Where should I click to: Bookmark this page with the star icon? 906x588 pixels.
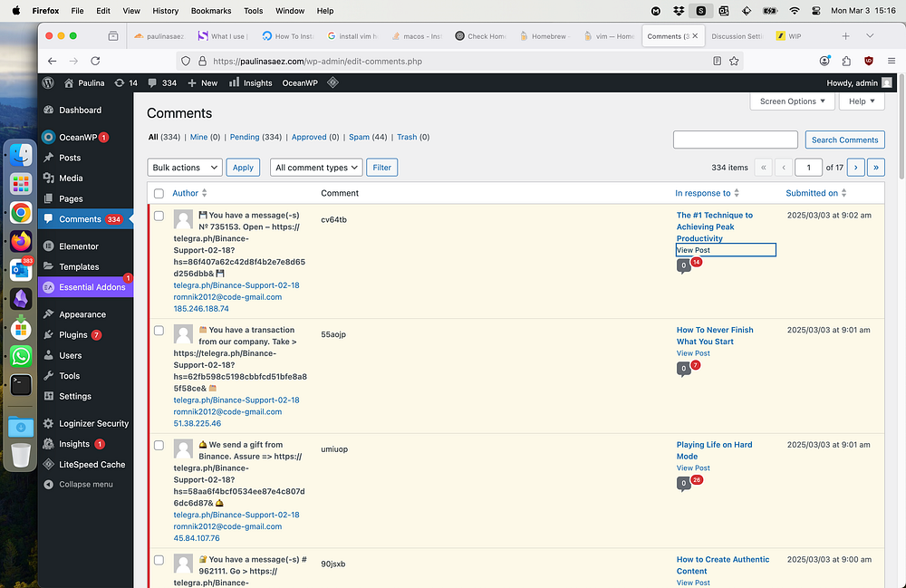pyautogui.click(x=735, y=61)
